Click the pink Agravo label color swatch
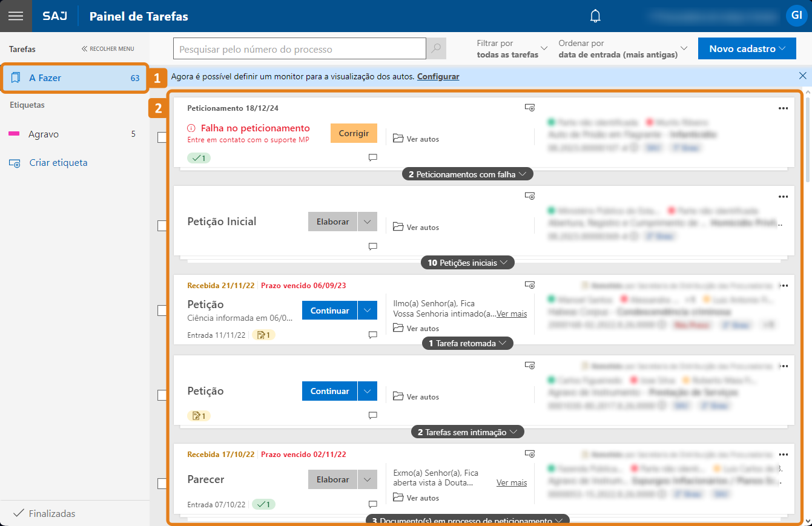 coord(14,134)
